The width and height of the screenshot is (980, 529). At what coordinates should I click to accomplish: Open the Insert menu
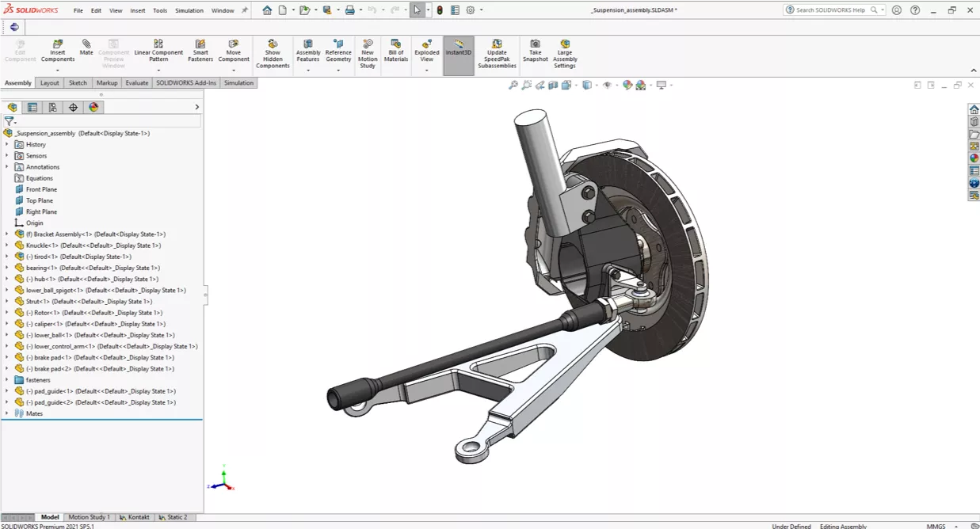point(138,10)
